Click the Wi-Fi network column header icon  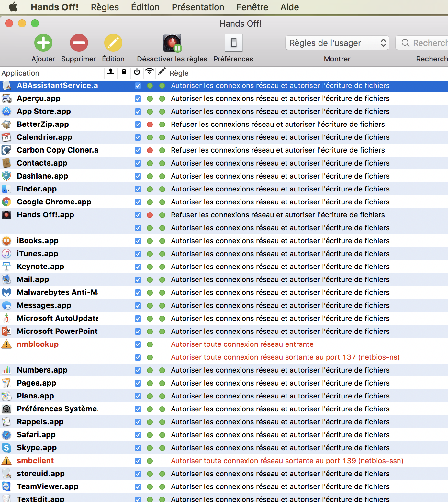(149, 72)
